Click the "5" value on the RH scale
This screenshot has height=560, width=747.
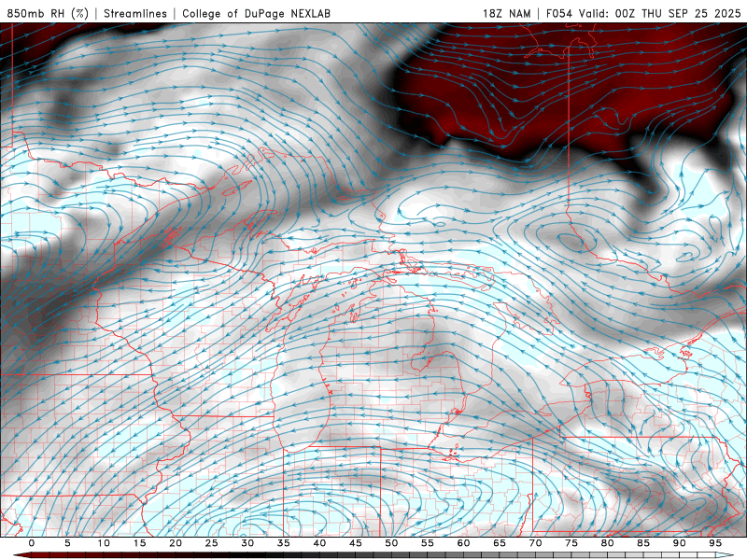point(67,543)
